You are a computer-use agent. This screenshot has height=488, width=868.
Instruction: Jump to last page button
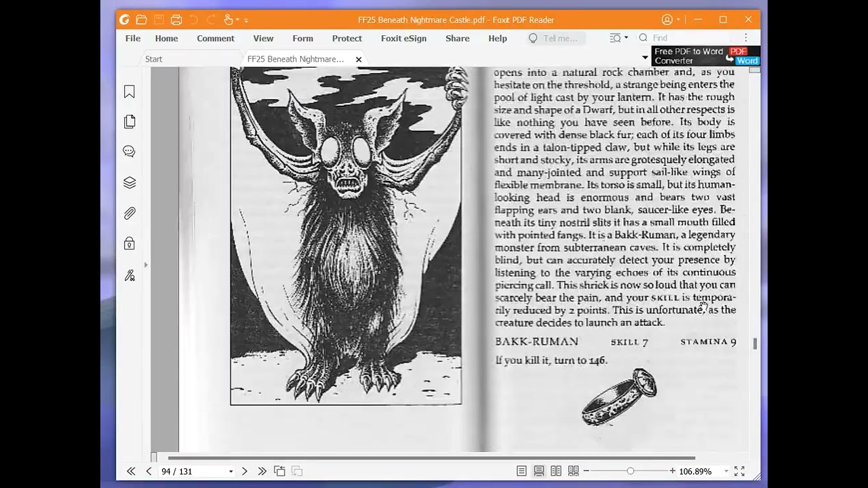[x=262, y=471]
